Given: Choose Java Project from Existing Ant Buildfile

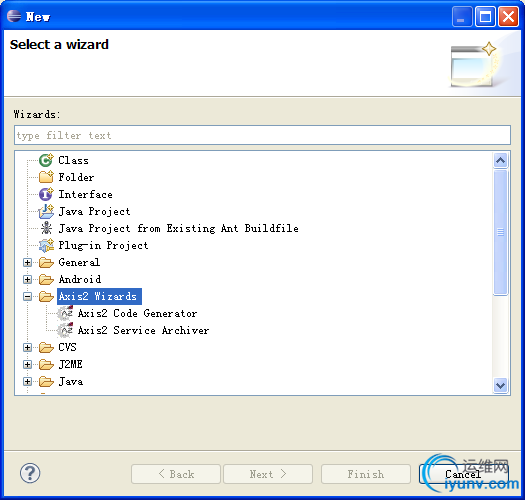Looking at the screenshot, I should [178, 228].
